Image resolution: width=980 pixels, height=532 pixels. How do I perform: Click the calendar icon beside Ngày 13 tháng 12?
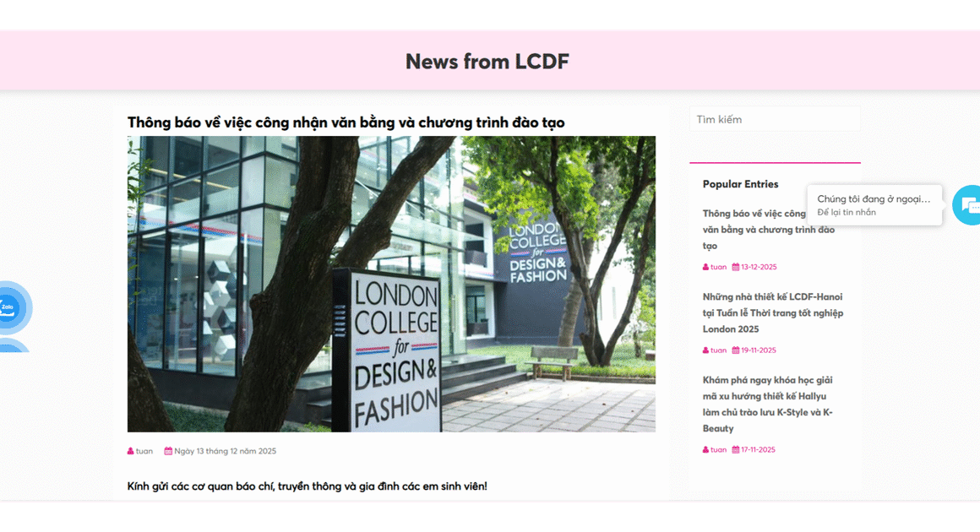(x=168, y=451)
